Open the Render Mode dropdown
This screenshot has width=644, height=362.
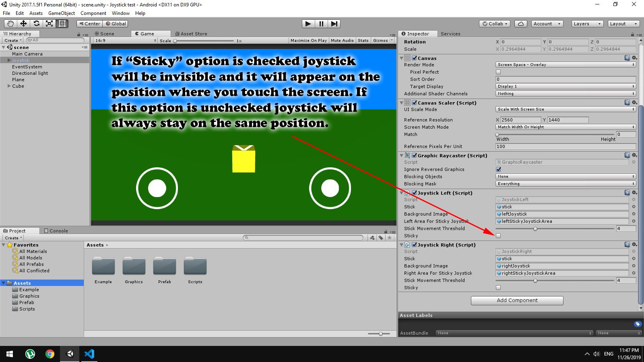566,65
